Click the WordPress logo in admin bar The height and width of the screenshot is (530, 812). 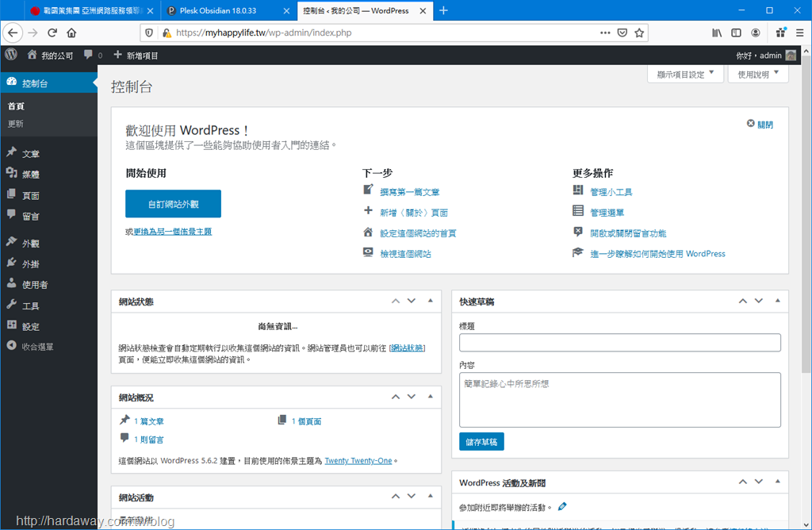pyautogui.click(x=11, y=55)
